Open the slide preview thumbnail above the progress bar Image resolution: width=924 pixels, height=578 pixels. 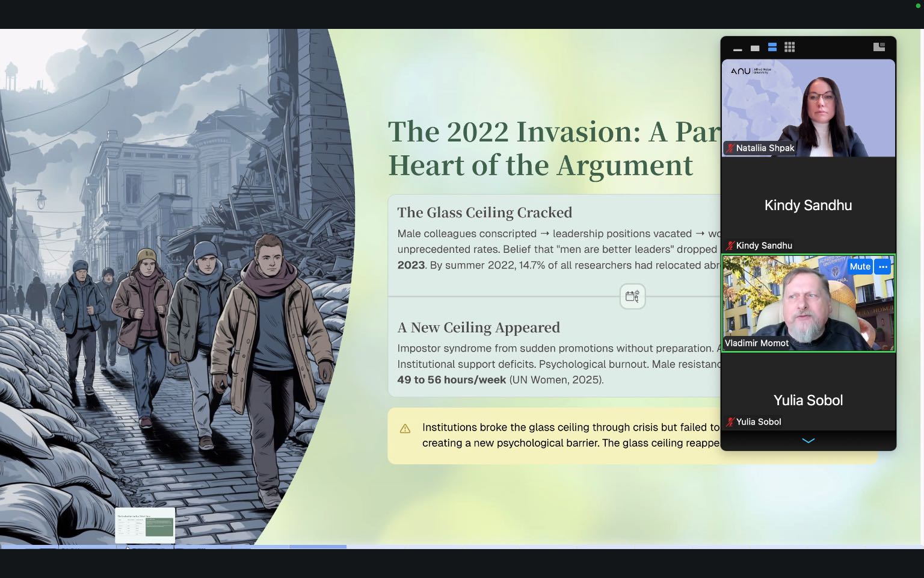pyautogui.click(x=145, y=525)
